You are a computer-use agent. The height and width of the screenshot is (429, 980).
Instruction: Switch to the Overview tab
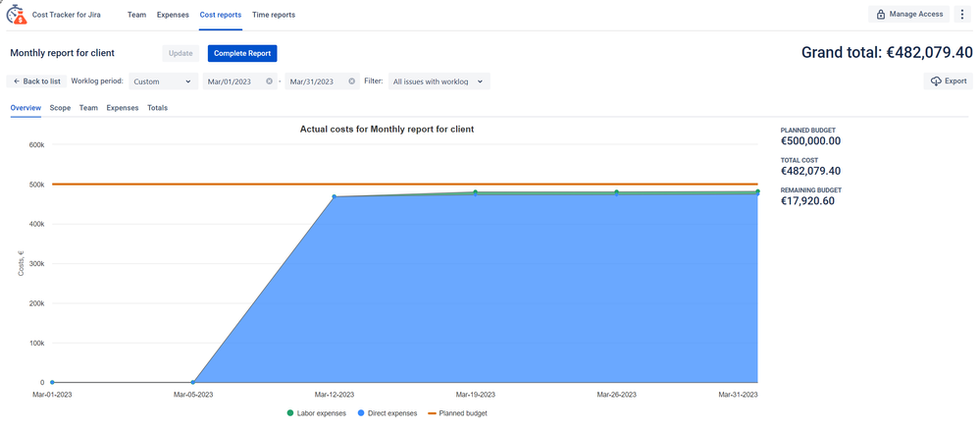(26, 108)
